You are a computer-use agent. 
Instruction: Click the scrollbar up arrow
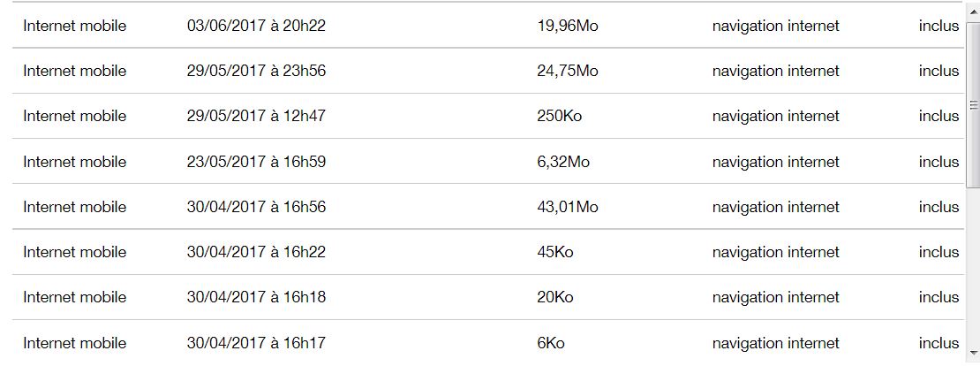tap(973, 9)
